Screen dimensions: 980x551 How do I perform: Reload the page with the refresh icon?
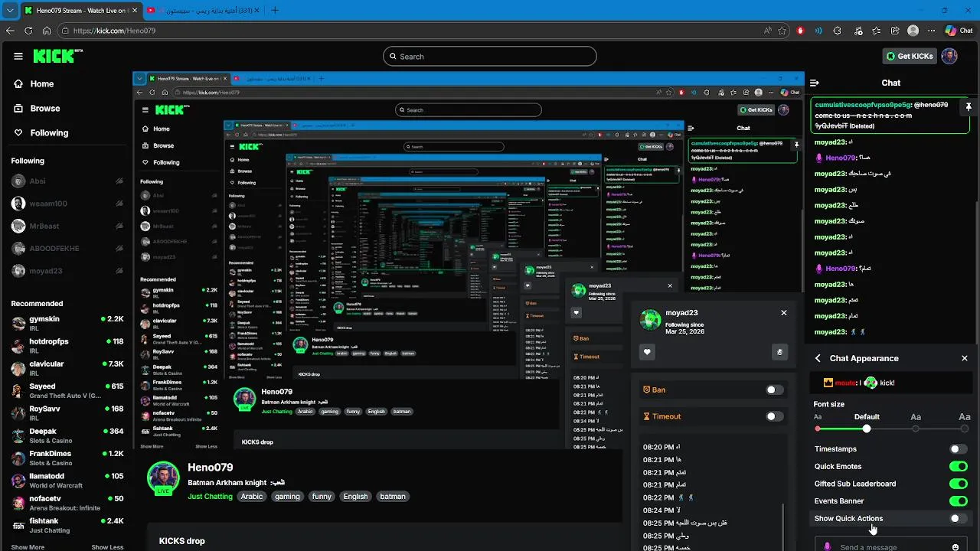(28, 31)
